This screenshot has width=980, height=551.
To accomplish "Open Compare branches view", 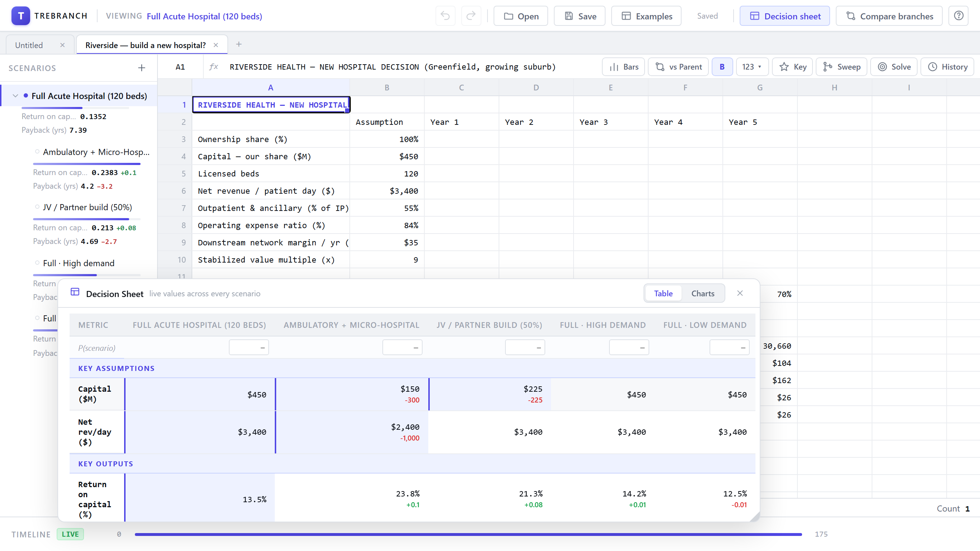I will [889, 16].
